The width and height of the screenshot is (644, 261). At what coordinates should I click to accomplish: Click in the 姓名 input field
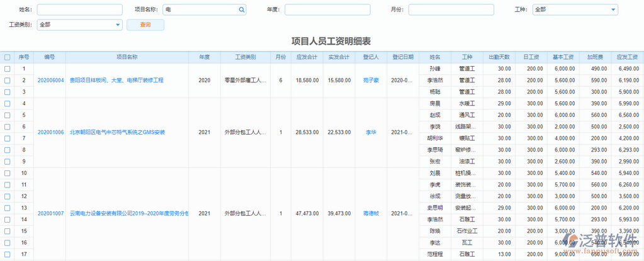click(x=79, y=10)
